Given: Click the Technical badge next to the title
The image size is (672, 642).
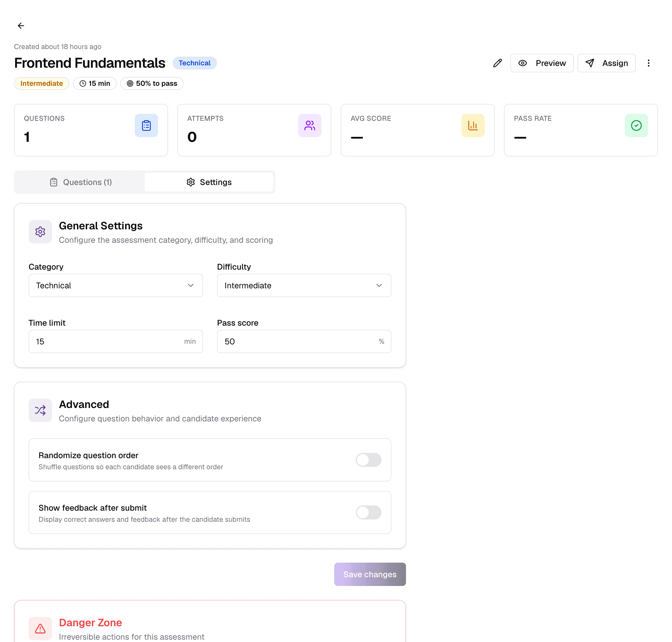Looking at the screenshot, I should (x=195, y=63).
